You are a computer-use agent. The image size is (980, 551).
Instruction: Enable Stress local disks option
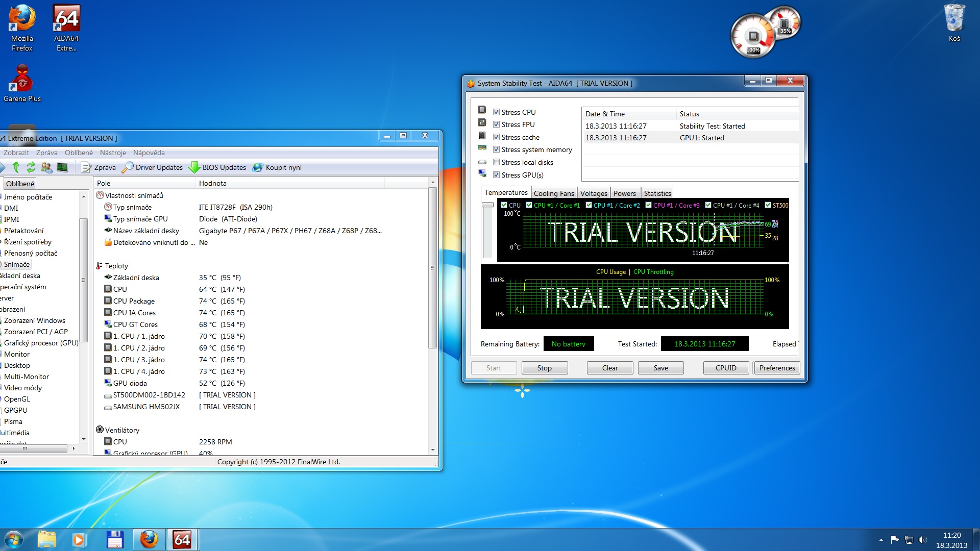(496, 162)
